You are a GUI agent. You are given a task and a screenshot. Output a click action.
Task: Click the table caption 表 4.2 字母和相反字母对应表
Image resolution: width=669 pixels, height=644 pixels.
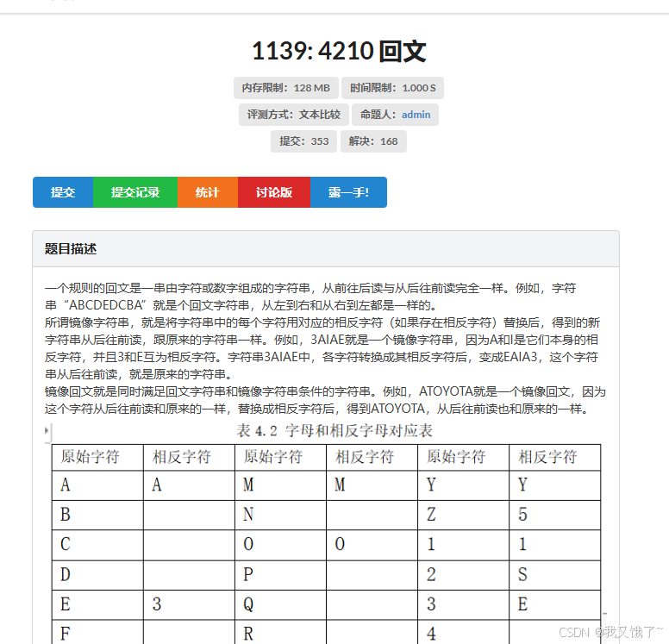tap(334, 430)
